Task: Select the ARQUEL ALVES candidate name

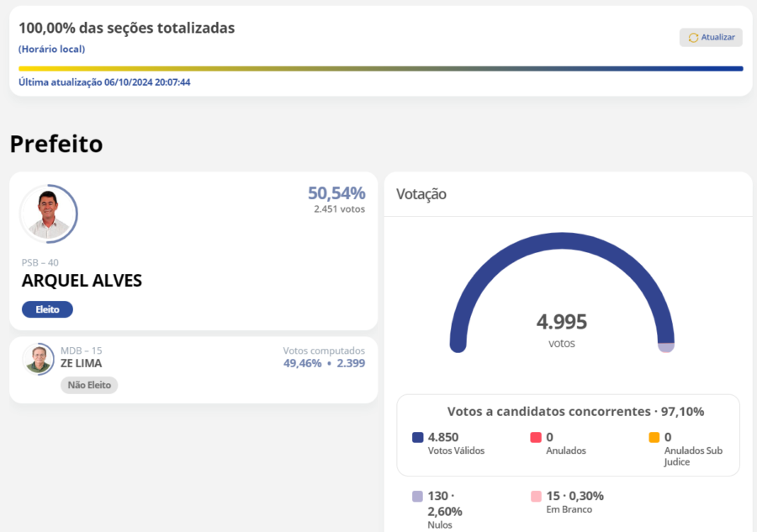Action: click(82, 281)
